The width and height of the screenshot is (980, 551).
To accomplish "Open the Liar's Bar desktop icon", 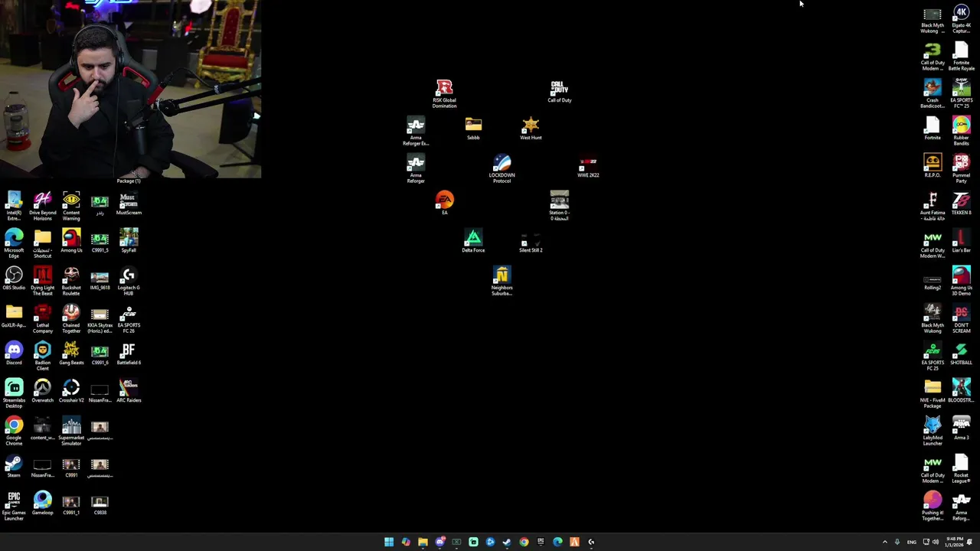I will 962,241.
